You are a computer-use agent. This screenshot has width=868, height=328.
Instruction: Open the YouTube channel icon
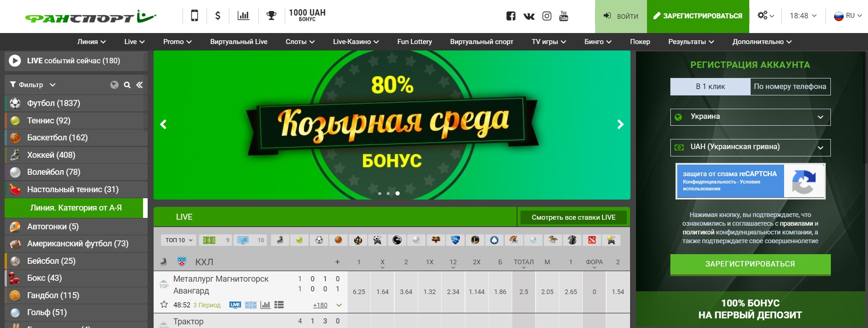[x=564, y=16]
